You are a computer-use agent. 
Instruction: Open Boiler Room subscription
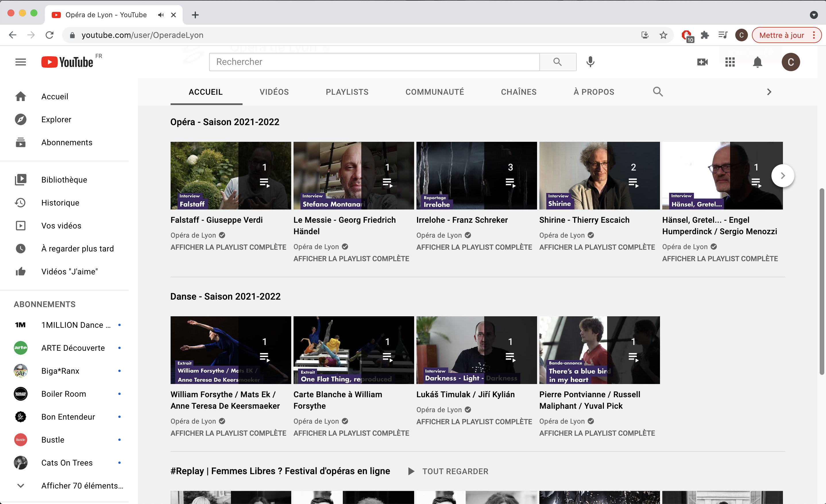point(64,394)
